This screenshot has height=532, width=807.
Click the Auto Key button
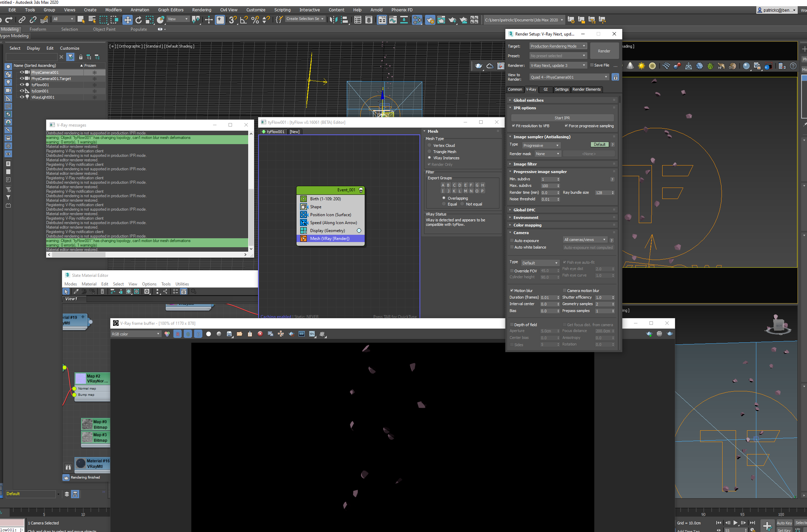(784, 523)
